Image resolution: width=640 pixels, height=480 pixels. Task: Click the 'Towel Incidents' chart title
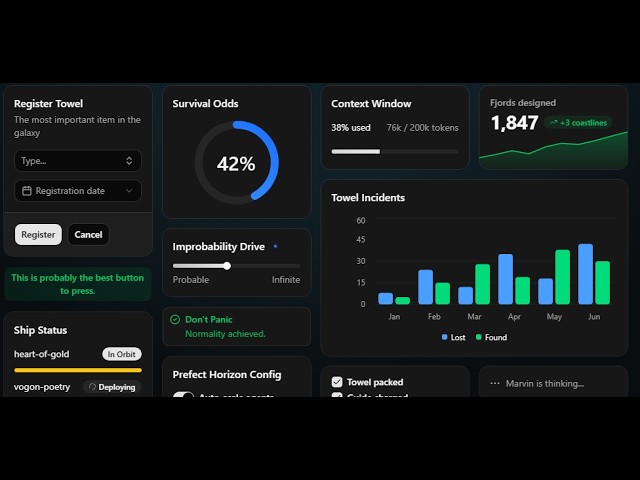click(x=368, y=198)
